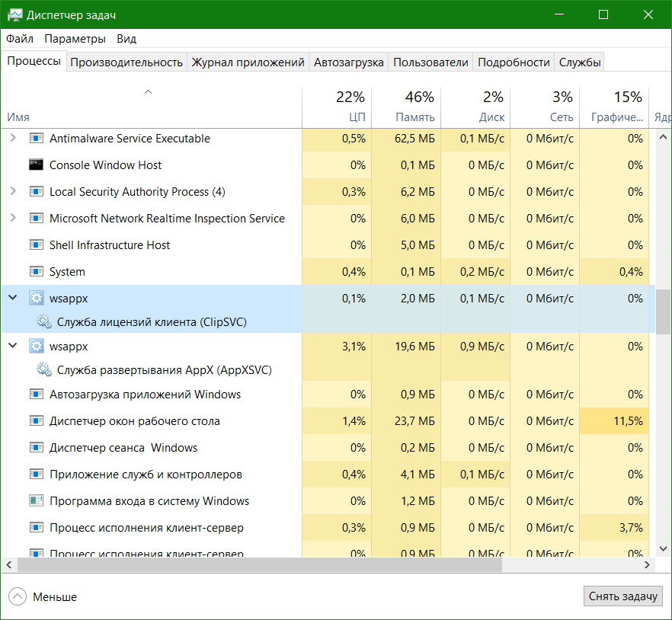Click the gear icon of wsappx using 2,0 МБ

(x=37, y=299)
